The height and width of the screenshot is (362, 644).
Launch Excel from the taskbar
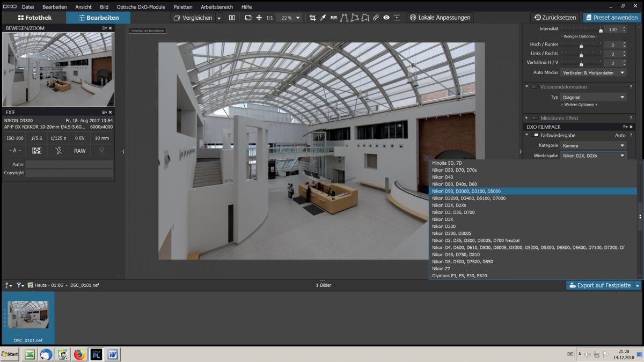30,354
